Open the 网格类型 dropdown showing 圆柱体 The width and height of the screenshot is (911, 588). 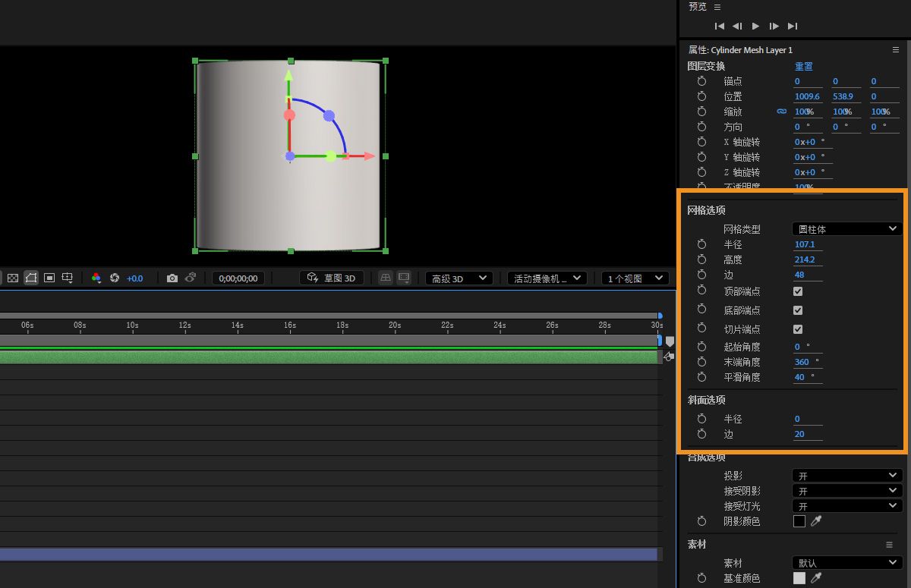tap(846, 229)
